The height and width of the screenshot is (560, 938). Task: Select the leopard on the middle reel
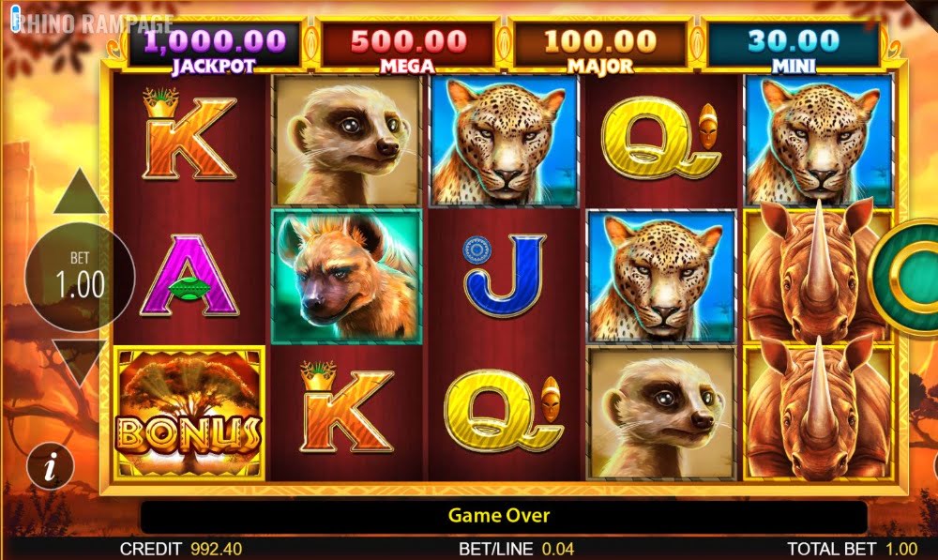point(504,142)
